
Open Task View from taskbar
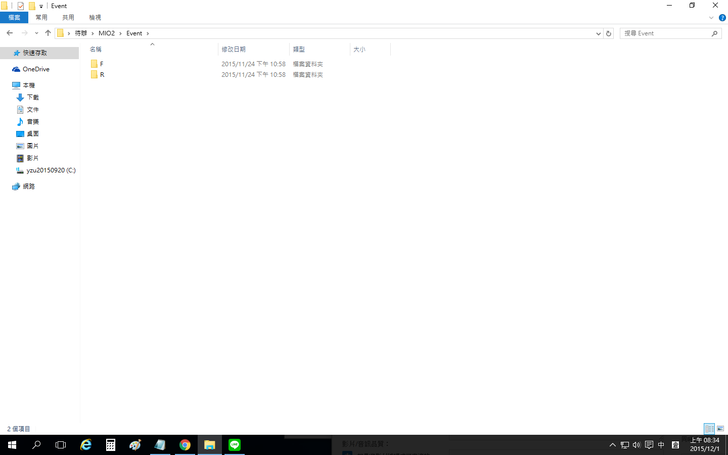pos(60,445)
